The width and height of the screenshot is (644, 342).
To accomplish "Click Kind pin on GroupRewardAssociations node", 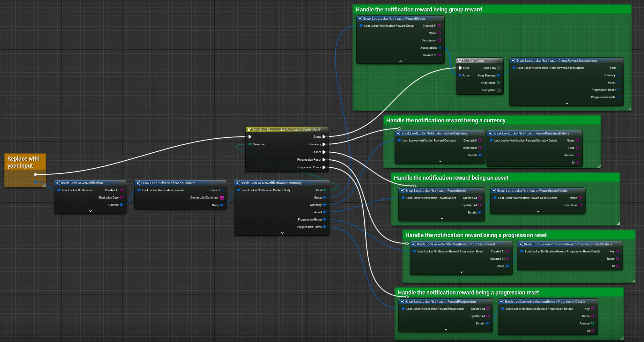I will pyautogui.click(x=618, y=68).
